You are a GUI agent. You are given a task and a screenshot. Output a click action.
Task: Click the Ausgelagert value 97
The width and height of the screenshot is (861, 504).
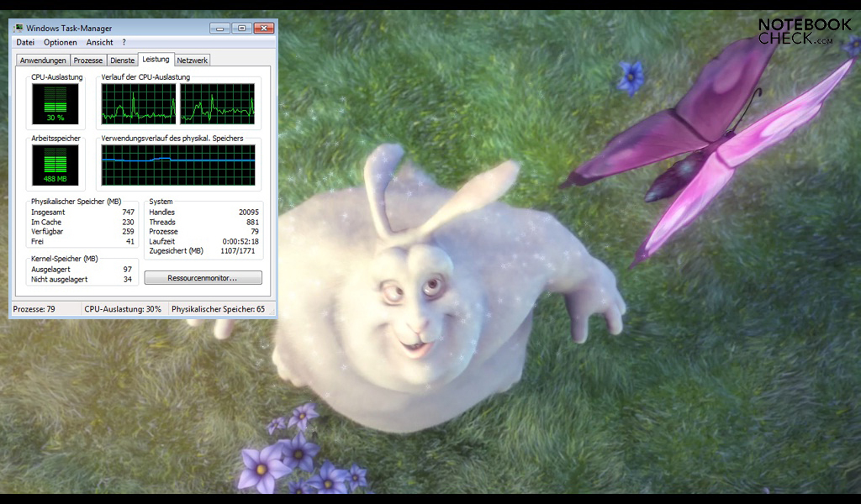(x=128, y=270)
